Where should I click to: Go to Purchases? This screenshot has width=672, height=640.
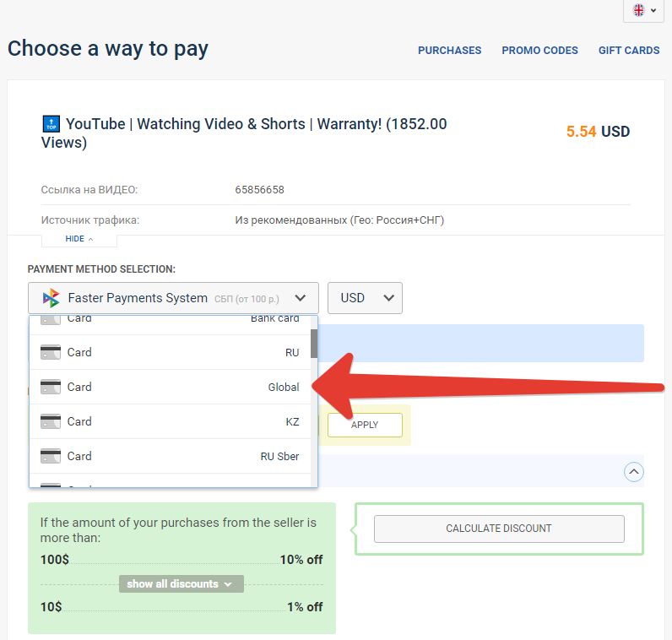(x=449, y=51)
